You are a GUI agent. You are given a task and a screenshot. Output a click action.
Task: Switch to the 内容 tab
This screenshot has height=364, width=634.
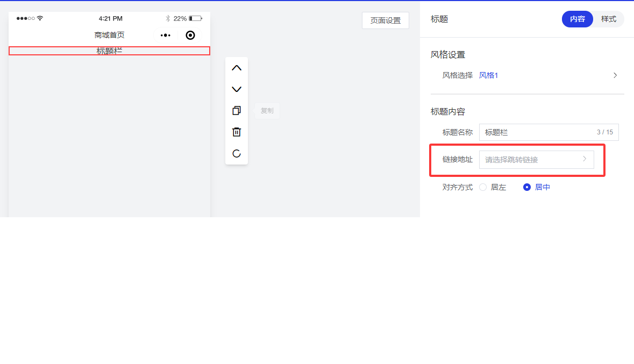(x=577, y=19)
